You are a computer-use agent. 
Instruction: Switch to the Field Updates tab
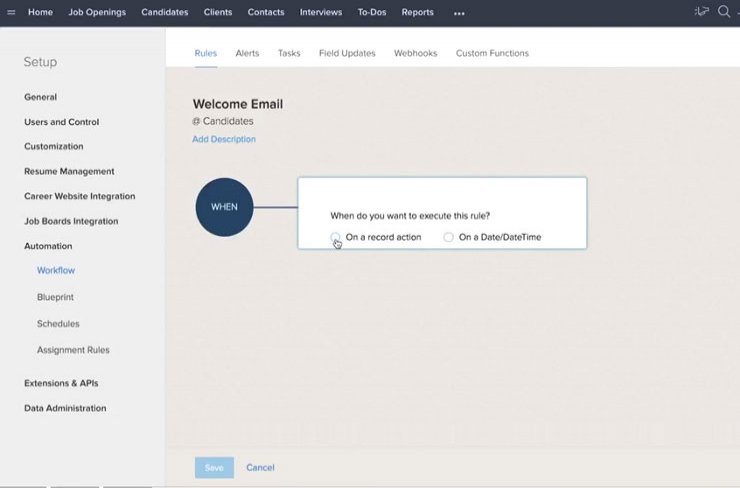point(347,53)
